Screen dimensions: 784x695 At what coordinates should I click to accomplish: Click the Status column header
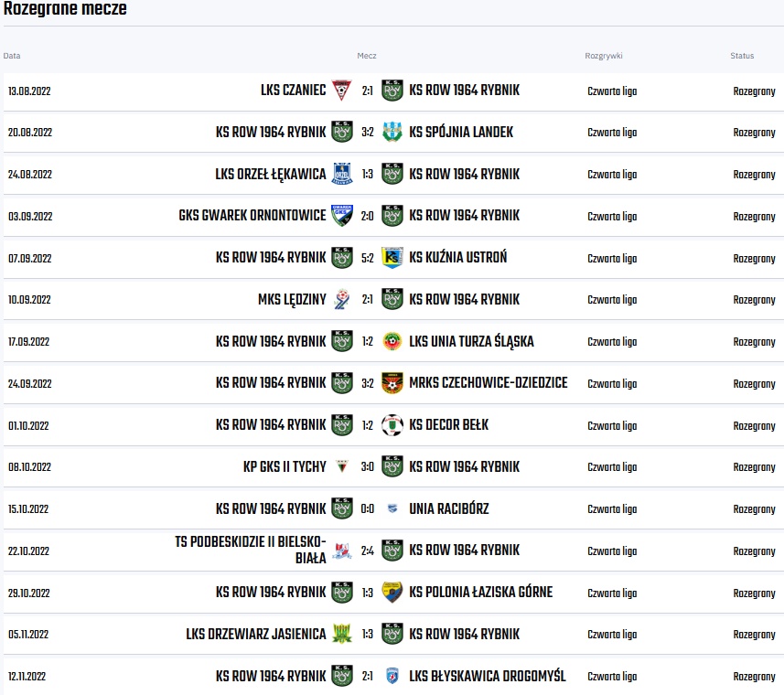(x=742, y=56)
